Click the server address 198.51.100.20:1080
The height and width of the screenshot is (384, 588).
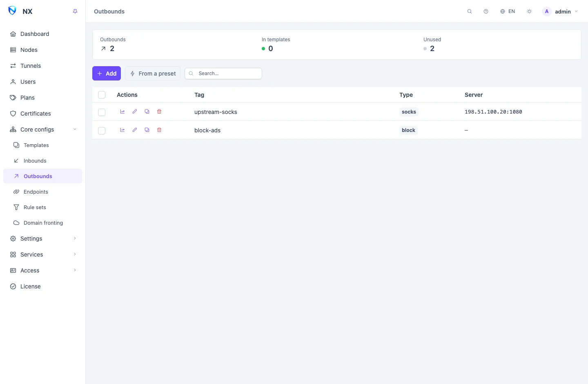[x=493, y=112]
